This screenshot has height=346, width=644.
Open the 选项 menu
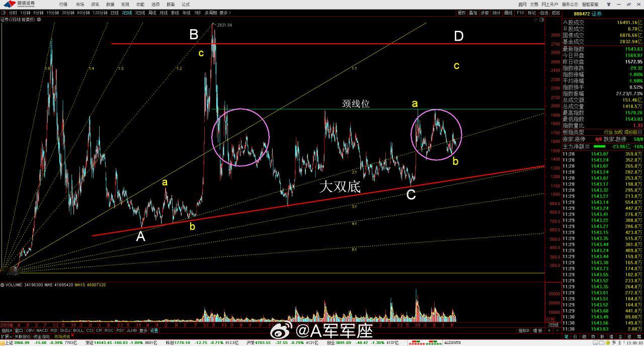tap(155, 4)
